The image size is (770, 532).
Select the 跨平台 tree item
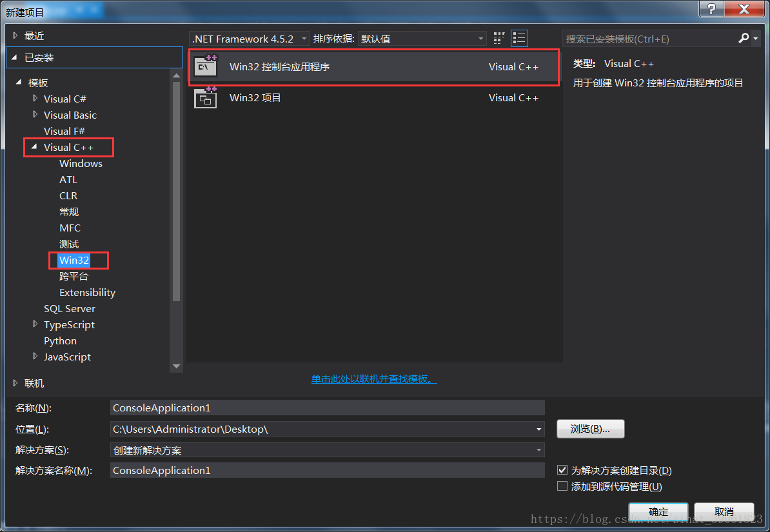click(x=74, y=276)
